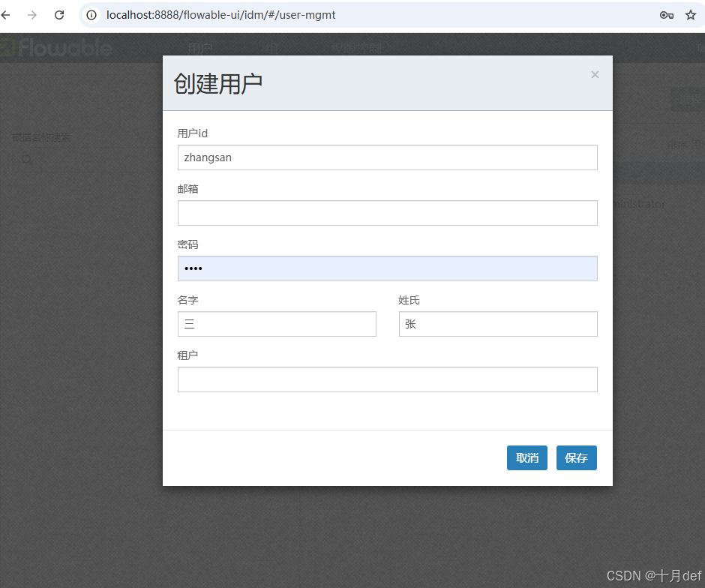Click the 邮箱 label
705x588 pixels.
coord(188,189)
